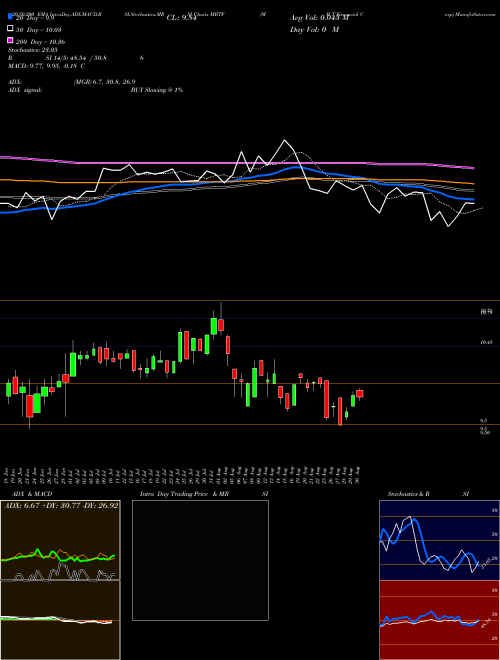This screenshot has height=660, width=500.
Task: Click the white 50 Day legend swatch
Action: point(10,29)
